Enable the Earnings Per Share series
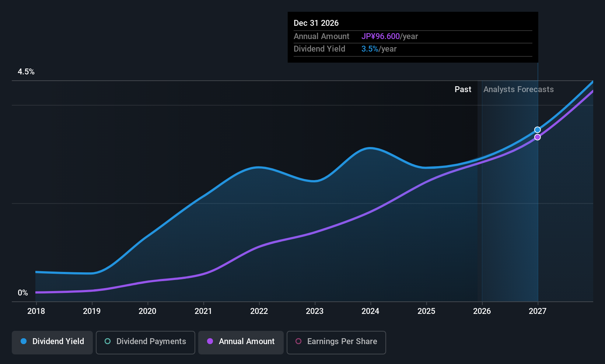This screenshot has height=364, width=605. [336, 342]
